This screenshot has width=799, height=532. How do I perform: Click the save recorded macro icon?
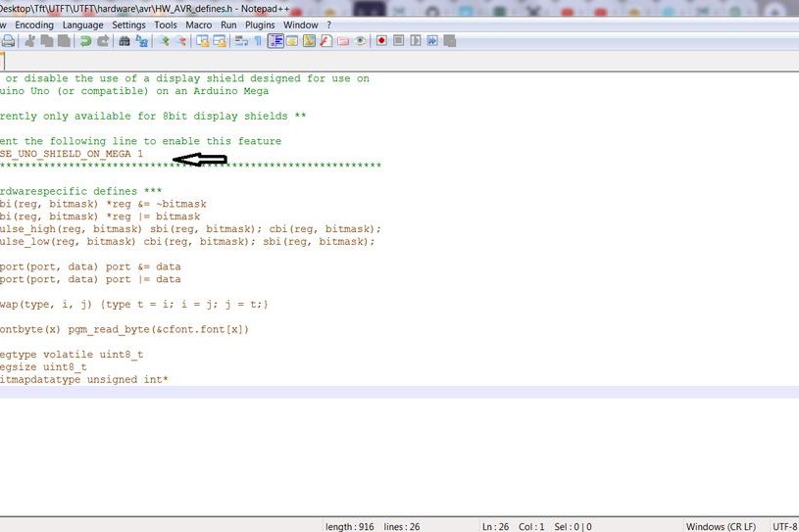449,41
